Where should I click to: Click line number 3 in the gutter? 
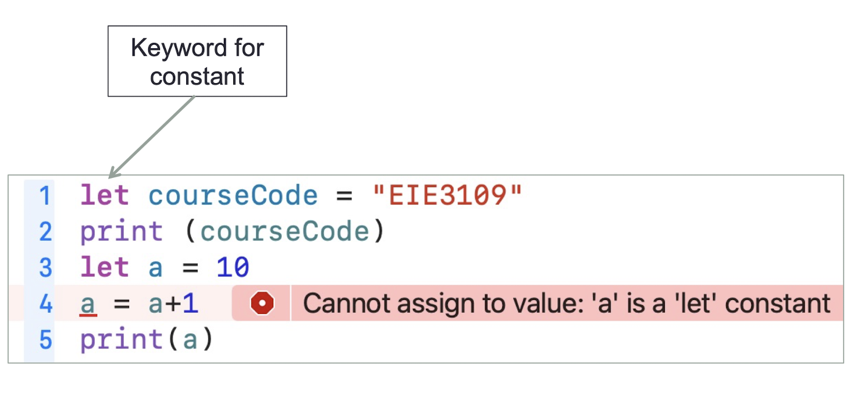pos(45,268)
